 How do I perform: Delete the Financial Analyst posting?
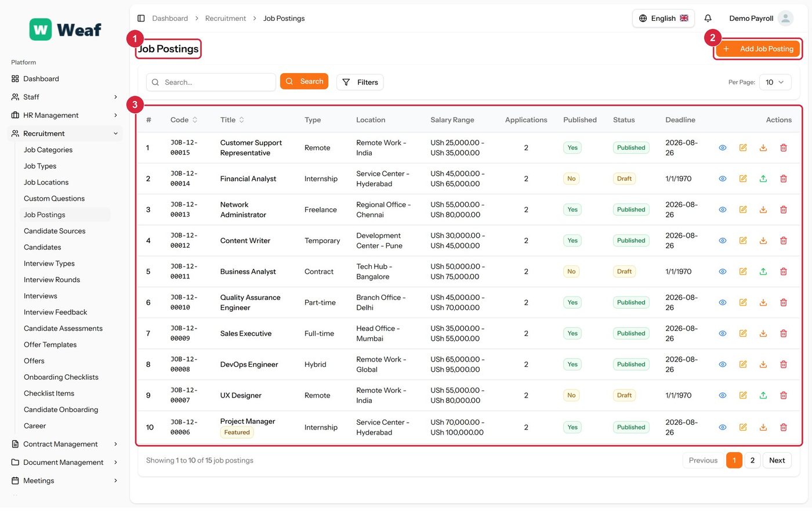point(784,179)
